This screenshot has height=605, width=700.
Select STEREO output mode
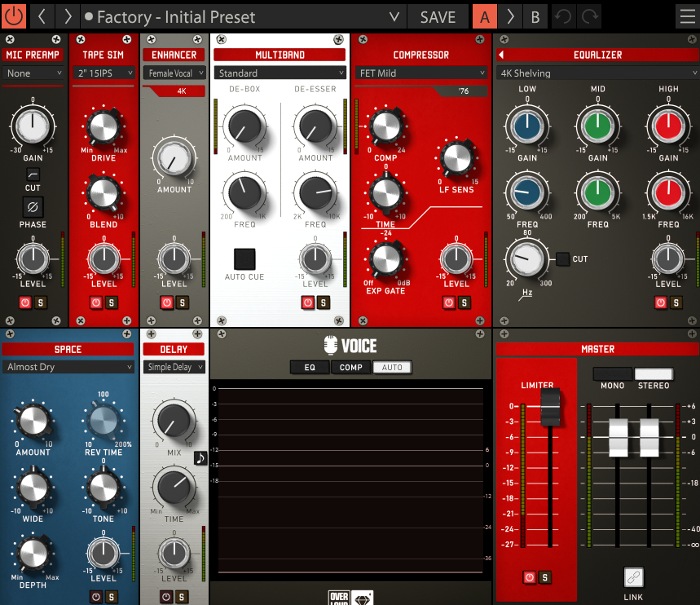pos(654,374)
